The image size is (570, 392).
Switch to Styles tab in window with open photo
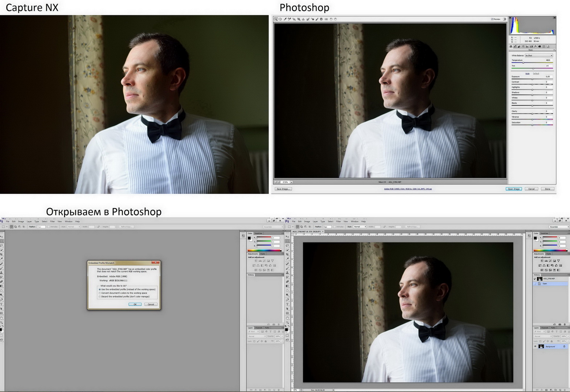tap(549, 254)
